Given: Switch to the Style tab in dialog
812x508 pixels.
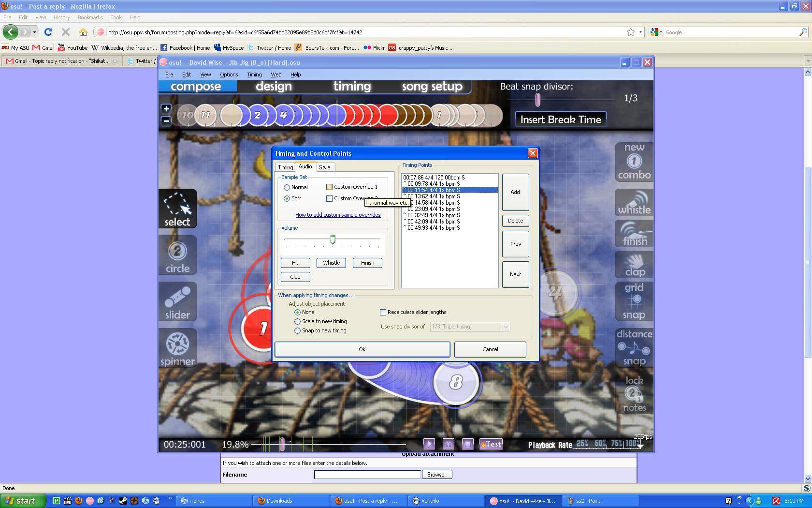Looking at the screenshot, I should coord(325,167).
